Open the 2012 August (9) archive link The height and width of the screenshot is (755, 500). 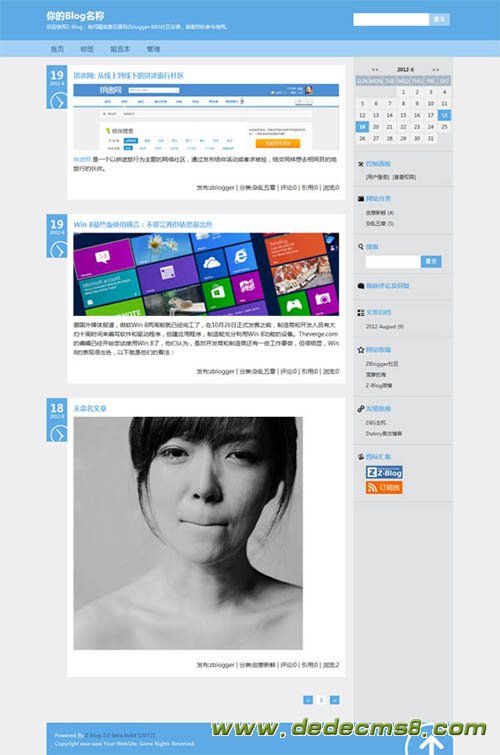[385, 326]
